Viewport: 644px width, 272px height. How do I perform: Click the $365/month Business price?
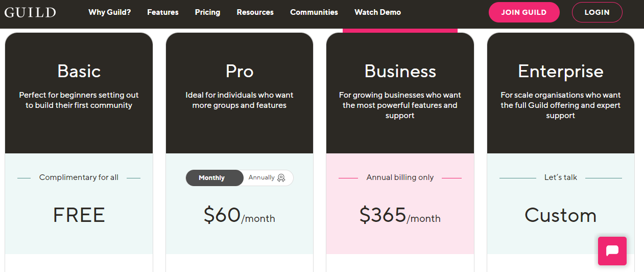(400, 215)
